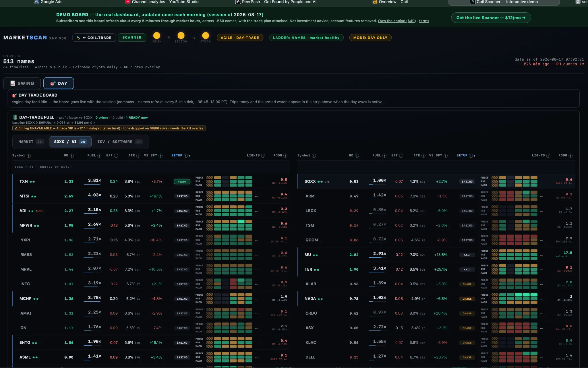Click the STOCK status dot
The height and width of the screenshot is (368, 588).
(x=206, y=35)
